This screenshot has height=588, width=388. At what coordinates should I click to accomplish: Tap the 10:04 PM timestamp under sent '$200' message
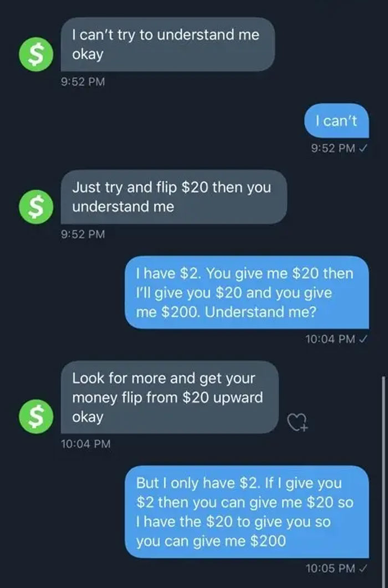[x=330, y=339]
